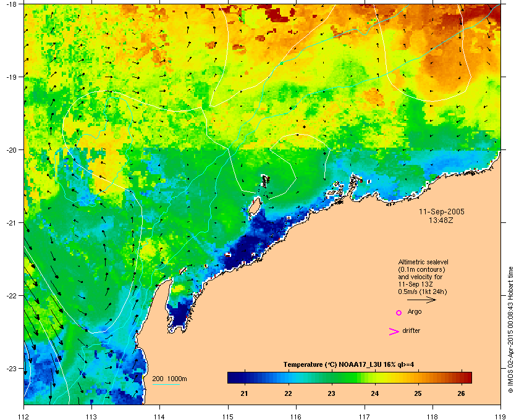519x420 pixels.
Task: Click the latitude axis label -22
Action: (x=12, y=295)
